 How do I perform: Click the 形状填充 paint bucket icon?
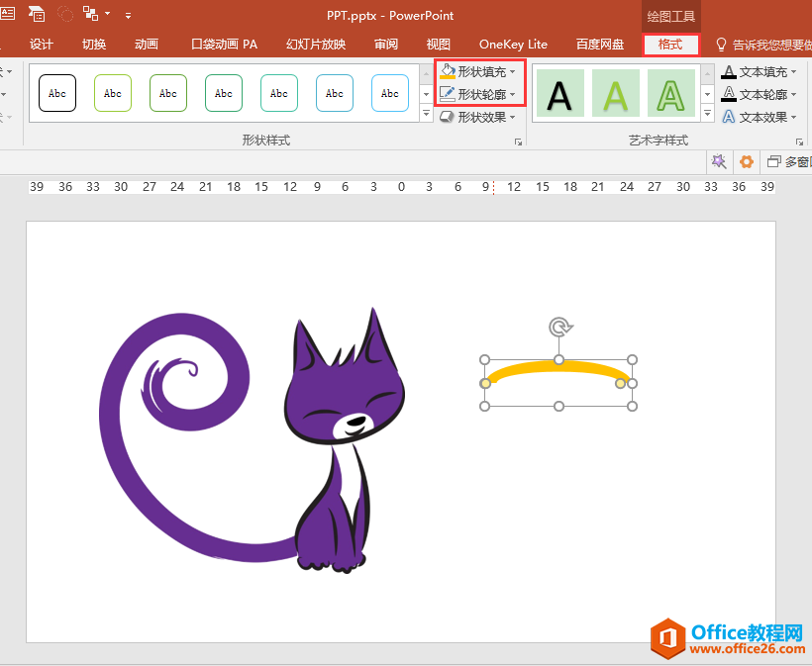coord(448,71)
